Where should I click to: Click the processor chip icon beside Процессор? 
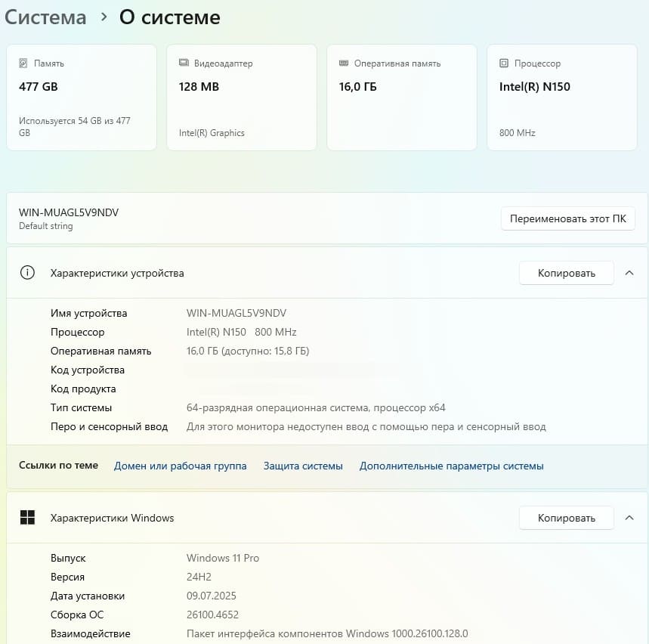[x=504, y=63]
